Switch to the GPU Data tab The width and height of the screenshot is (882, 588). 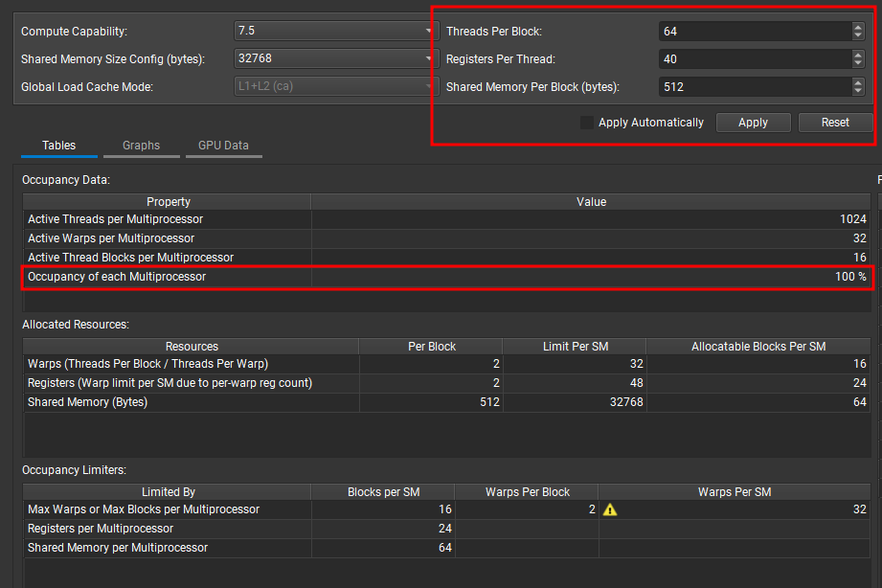tap(223, 146)
